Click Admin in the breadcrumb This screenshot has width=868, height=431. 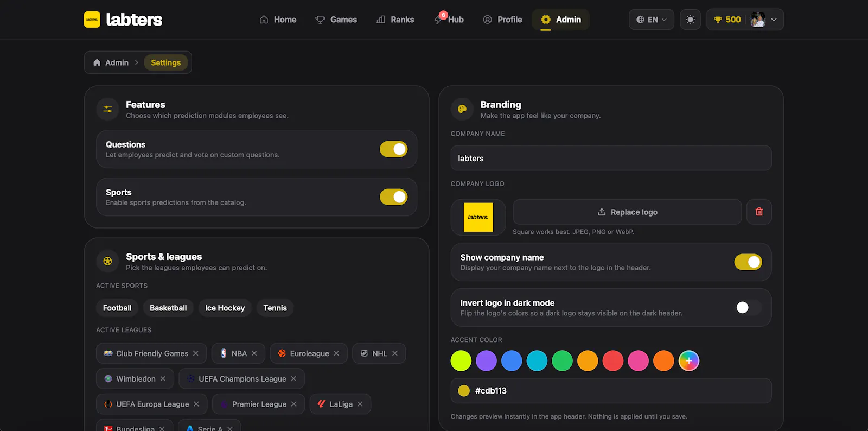117,62
